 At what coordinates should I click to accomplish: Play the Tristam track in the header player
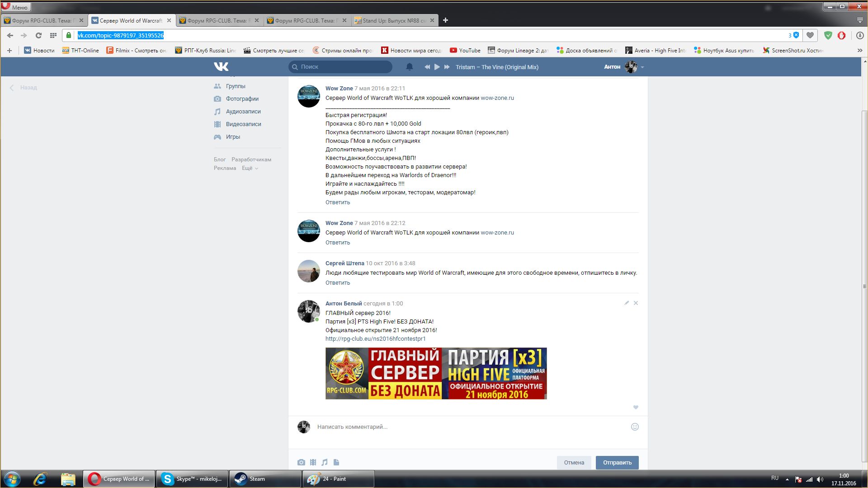(x=437, y=67)
